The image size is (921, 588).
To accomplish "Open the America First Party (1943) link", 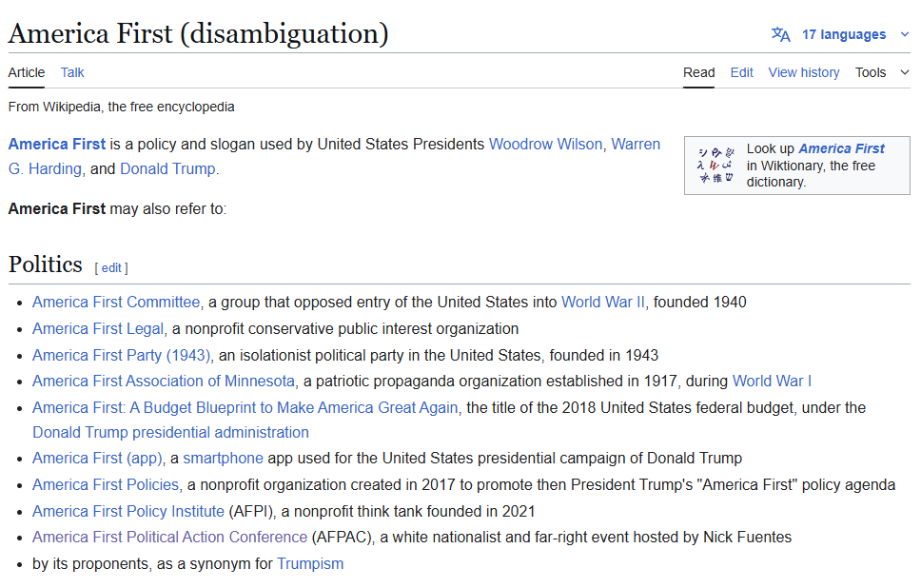I will 121,356.
